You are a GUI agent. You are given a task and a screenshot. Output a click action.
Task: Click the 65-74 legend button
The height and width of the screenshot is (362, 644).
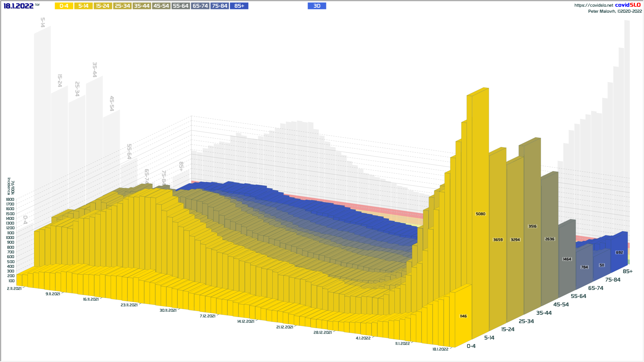[200, 6]
